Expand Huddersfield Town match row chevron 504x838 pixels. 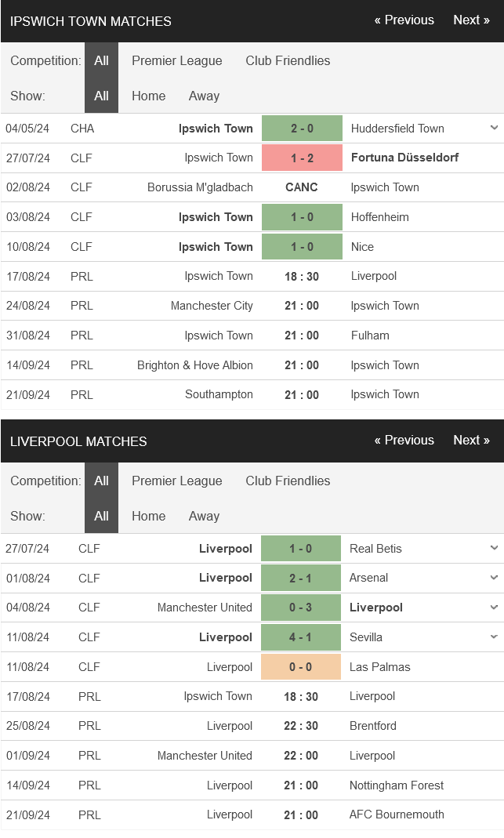(494, 128)
